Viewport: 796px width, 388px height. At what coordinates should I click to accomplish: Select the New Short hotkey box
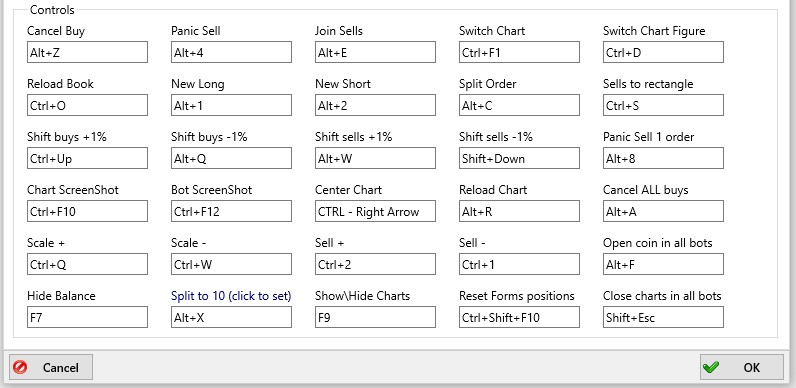[375, 105]
